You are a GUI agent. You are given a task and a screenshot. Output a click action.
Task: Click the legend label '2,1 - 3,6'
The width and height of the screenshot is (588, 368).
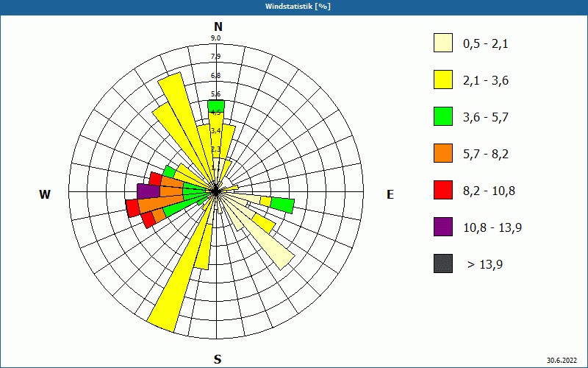pyautogui.click(x=486, y=81)
